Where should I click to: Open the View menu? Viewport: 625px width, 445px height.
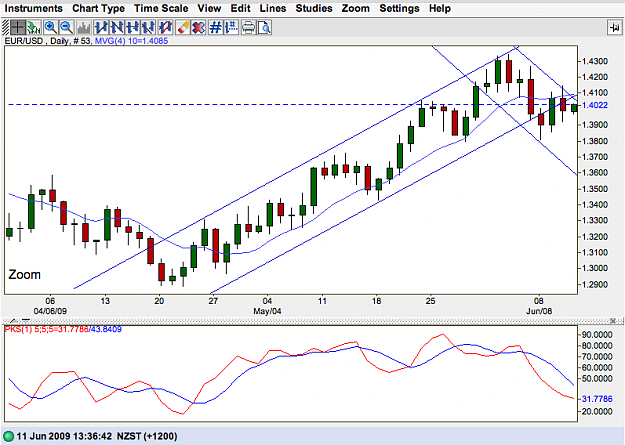tap(209, 8)
